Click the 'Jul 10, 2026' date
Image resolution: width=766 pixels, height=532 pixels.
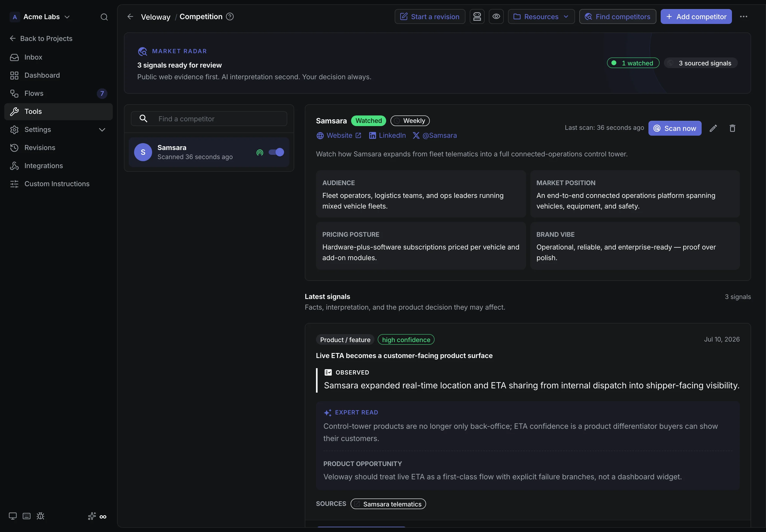[722, 339]
